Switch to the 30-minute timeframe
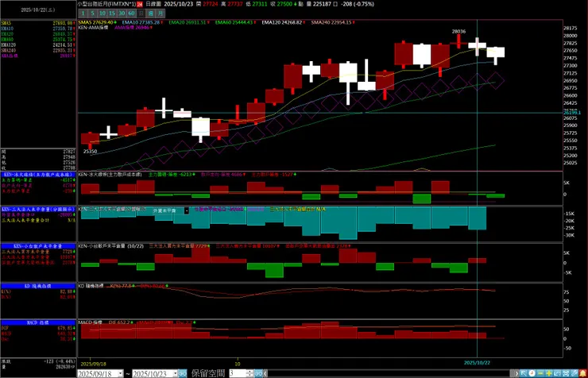The image size is (588, 378). click(122, 13)
